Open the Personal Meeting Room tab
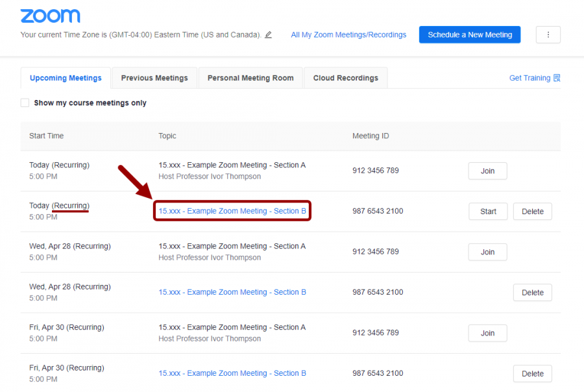584x392 pixels. (250, 77)
